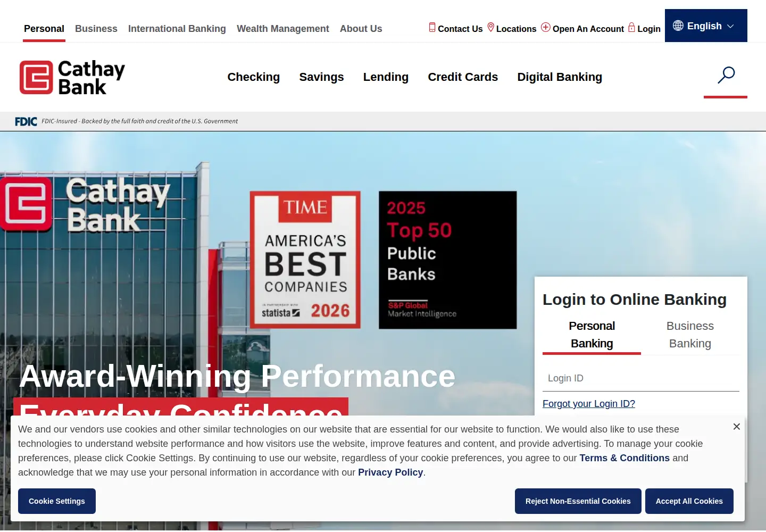Viewport: 766px width, 532px height.
Task: Click the Award-Winning Performance headline
Action: [237, 376]
